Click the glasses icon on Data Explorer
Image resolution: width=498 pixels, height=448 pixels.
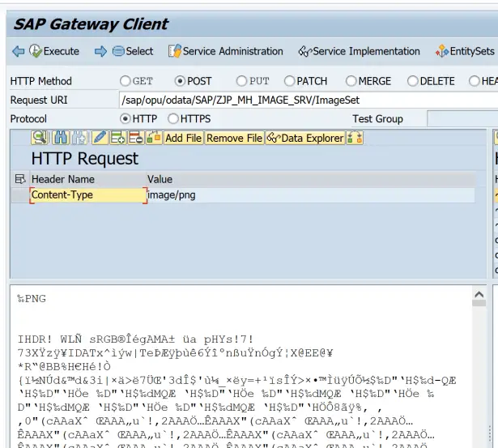coord(274,138)
